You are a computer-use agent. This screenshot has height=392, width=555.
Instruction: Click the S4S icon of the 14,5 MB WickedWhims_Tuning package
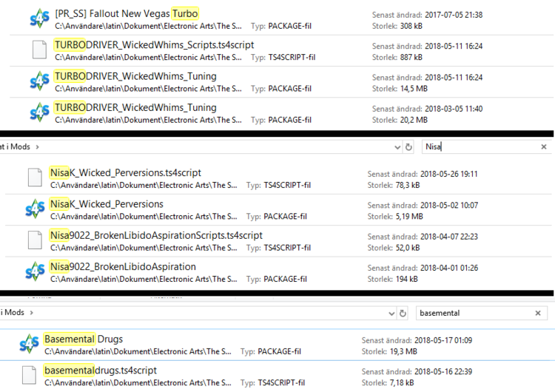pos(39,81)
